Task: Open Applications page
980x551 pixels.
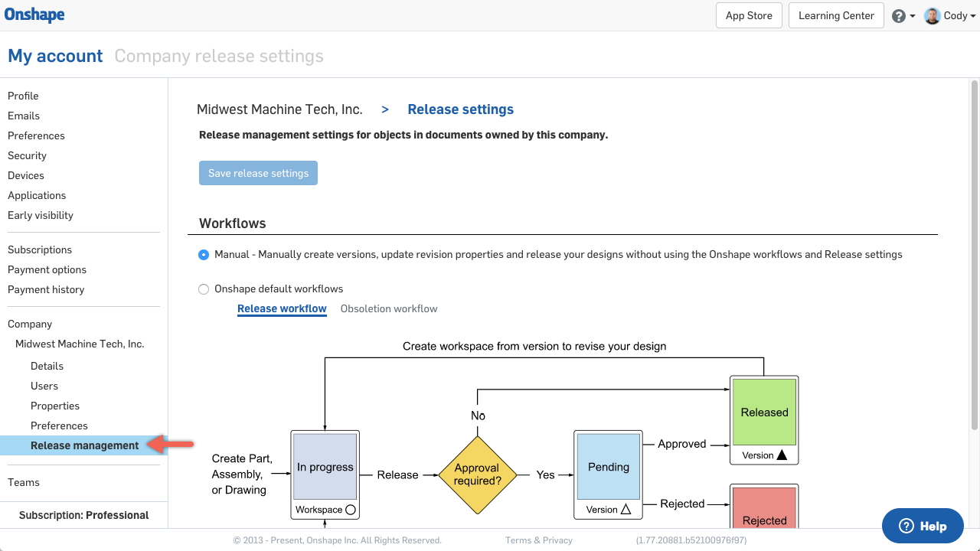Action: click(x=37, y=195)
